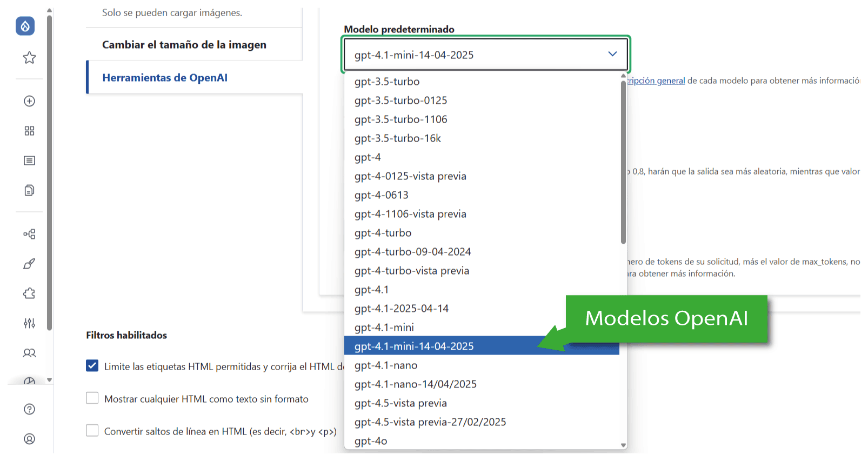Click the user account icon in sidebar
Image resolution: width=868 pixels, height=461 pixels.
(x=29, y=439)
